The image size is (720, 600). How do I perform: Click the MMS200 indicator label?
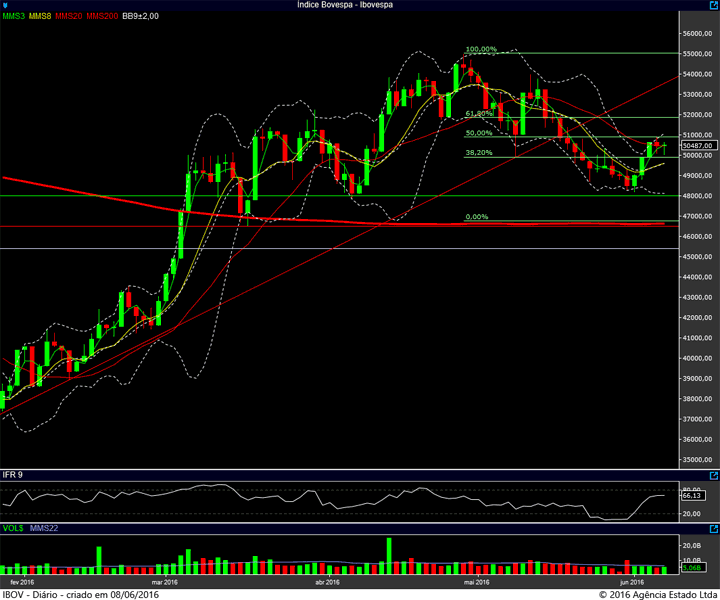(x=102, y=16)
